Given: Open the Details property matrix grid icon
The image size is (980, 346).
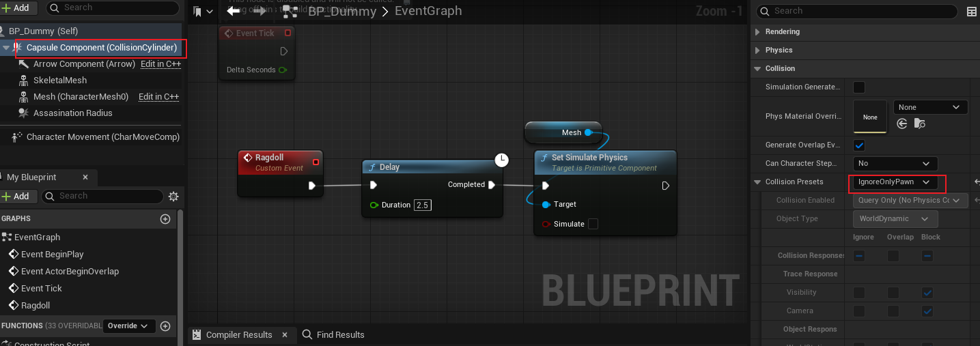Looking at the screenshot, I should 972,12.
